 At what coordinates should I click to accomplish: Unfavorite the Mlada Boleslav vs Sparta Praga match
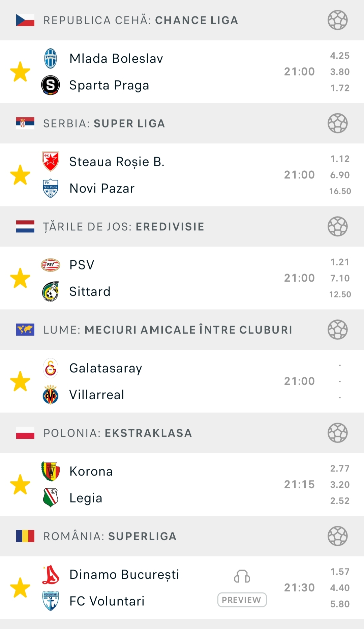pos(20,72)
